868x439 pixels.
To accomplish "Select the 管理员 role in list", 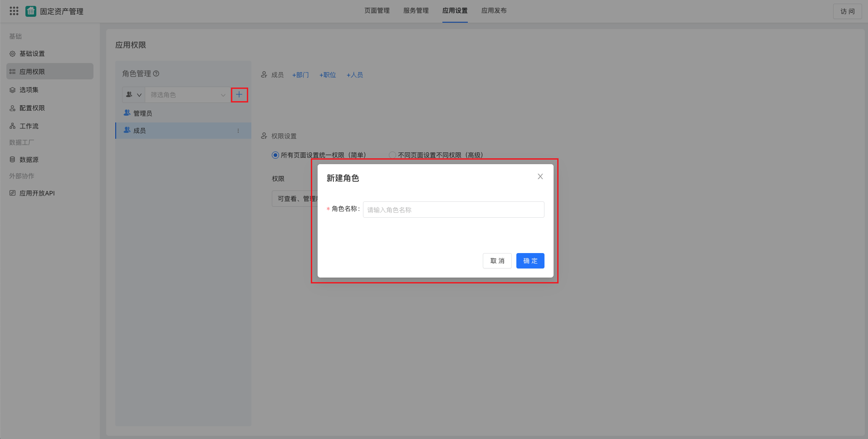I will (x=142, y=113).
